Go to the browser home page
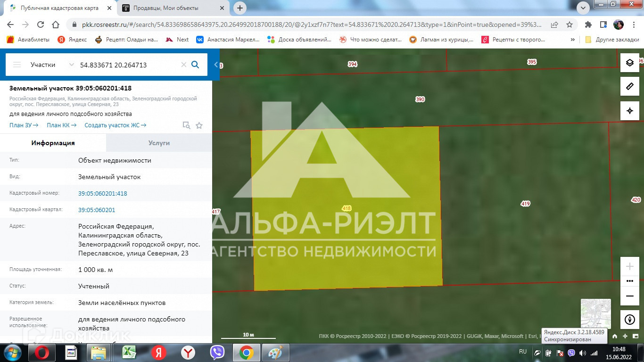The height and width of the screenshot is (362, 644). [56, 25]
